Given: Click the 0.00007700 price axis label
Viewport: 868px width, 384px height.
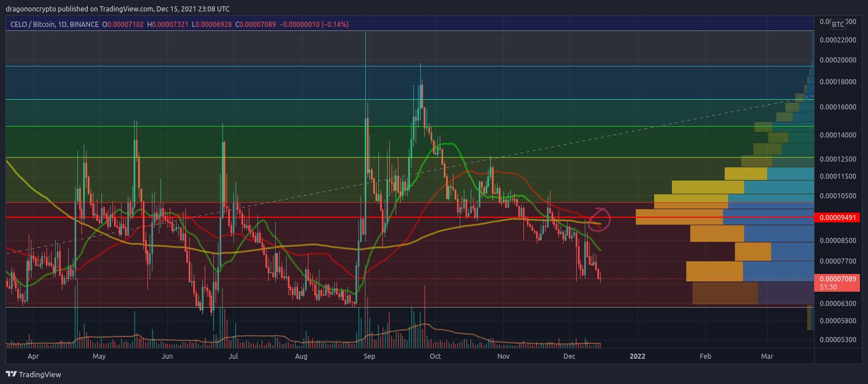Looking at the screenshot, I should tap(838, 261).
